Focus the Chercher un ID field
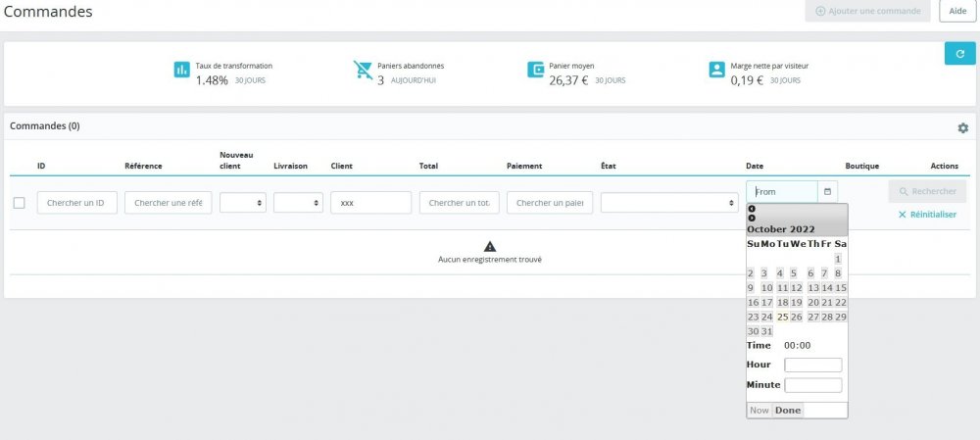This screenshot has height=440, width=980. tap(76, 203)
